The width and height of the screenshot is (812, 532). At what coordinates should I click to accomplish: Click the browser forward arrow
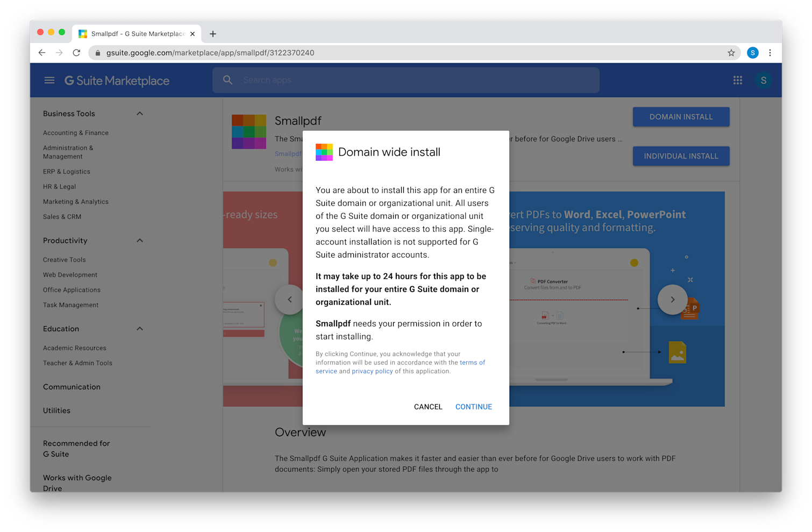pyautogui.click(x=59, y=53)
